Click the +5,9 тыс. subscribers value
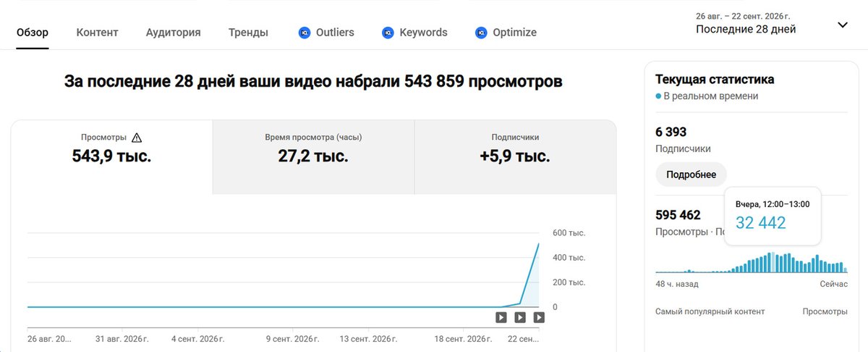 [x=515, y=156]
